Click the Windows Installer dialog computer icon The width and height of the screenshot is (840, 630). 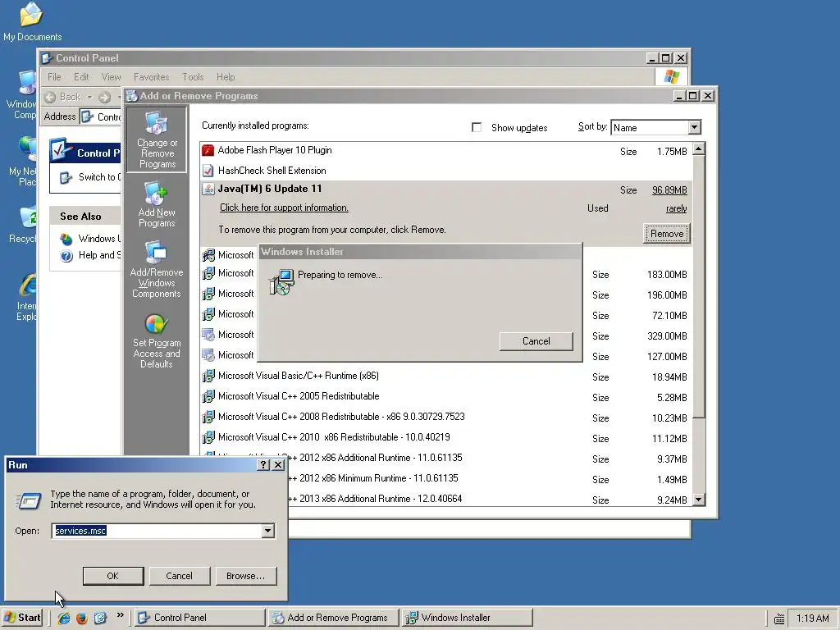281,282
